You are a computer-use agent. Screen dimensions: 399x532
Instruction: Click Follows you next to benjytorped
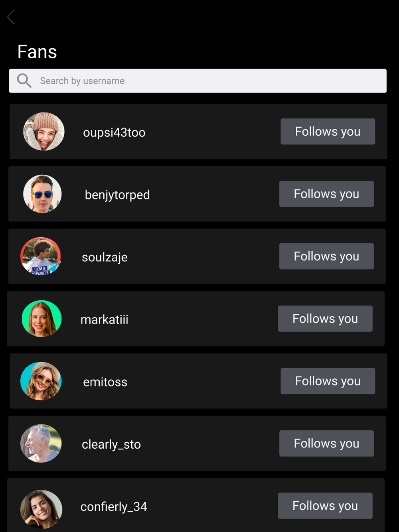click(x=326, y=194)
